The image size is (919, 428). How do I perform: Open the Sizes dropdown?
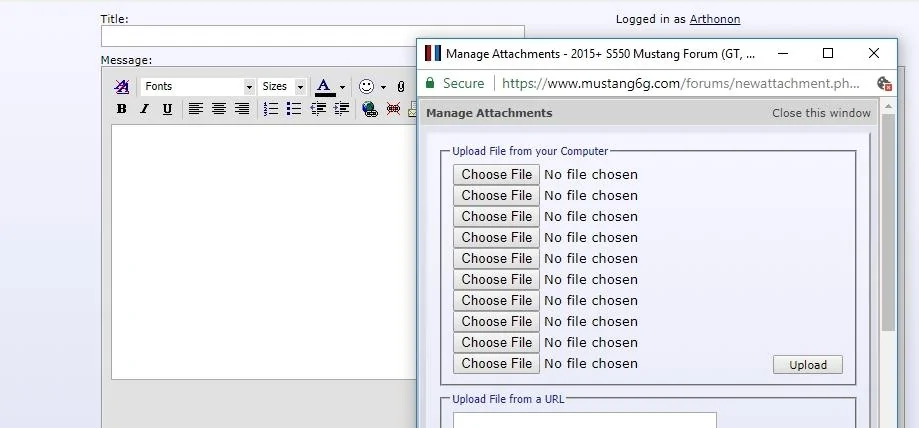pos(282,87)
